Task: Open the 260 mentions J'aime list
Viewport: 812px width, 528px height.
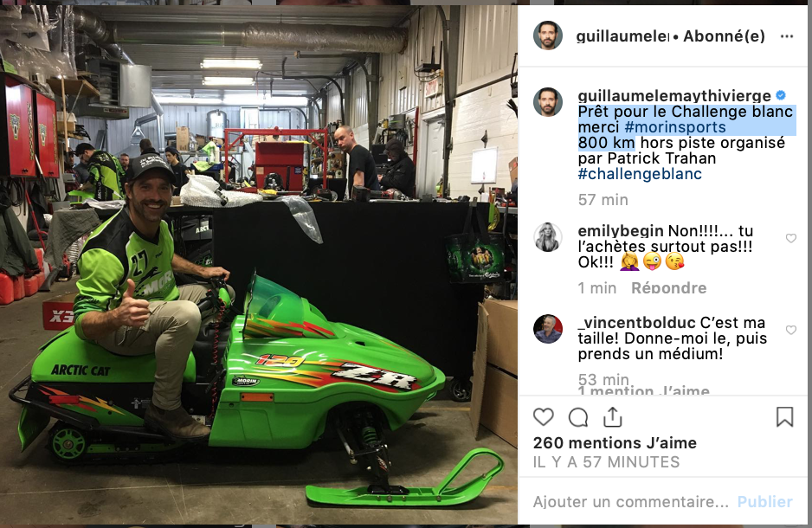Action: tap(615, 443)
